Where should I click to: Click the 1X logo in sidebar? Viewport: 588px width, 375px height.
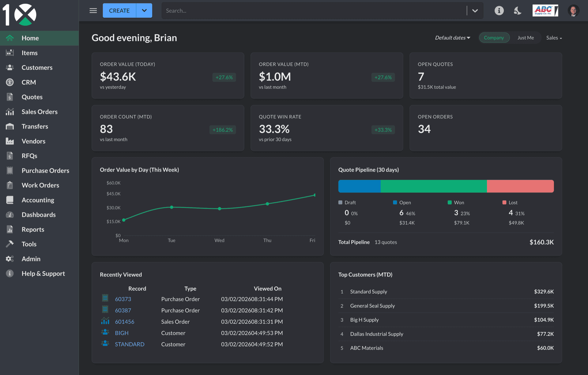[x=19, y=14]
